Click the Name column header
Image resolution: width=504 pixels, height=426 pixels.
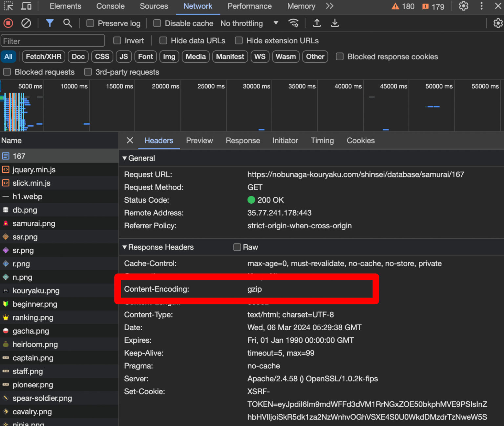tap(59, 140)
